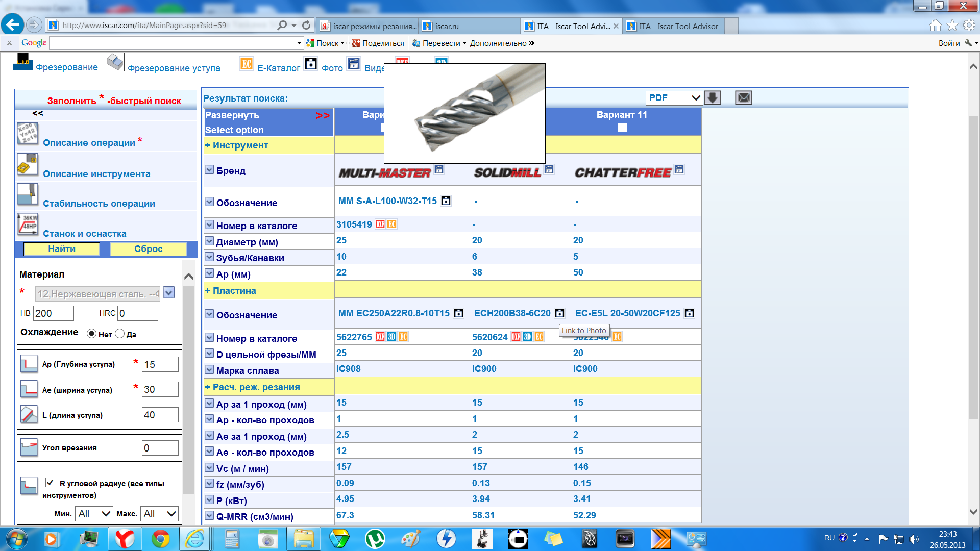980x551 pixels.
Task: Open the Описание инструмента section
Action: [x=96, y=174]
